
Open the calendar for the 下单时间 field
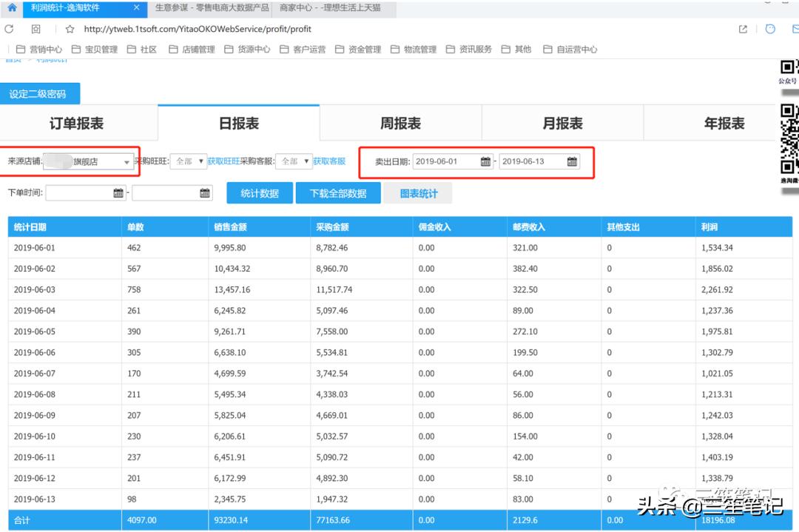[x=118, y=192]
